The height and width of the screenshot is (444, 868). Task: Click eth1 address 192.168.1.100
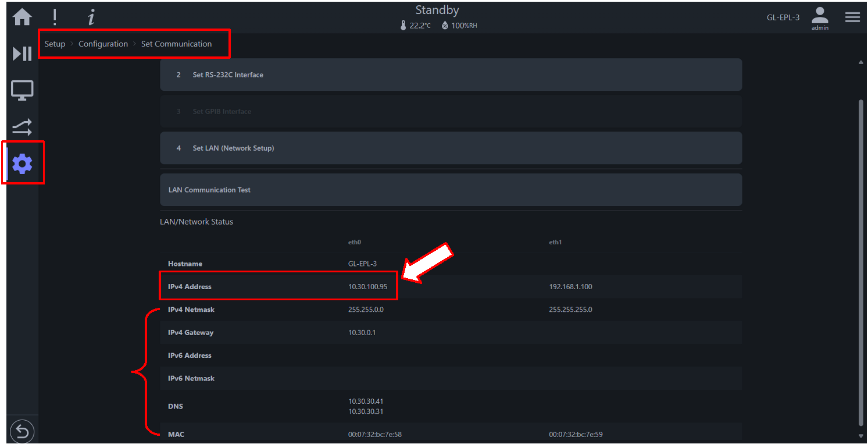pyautogui.click(x=570, y=286)
